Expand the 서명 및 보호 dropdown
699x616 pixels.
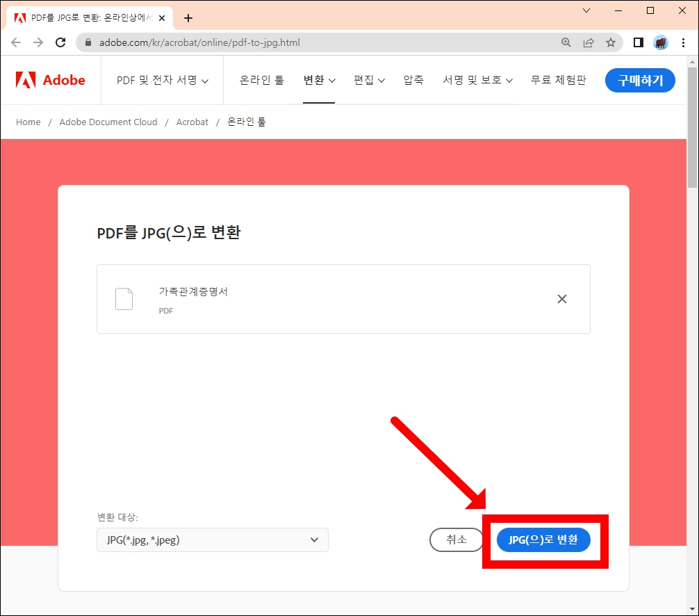coord(477,80)
